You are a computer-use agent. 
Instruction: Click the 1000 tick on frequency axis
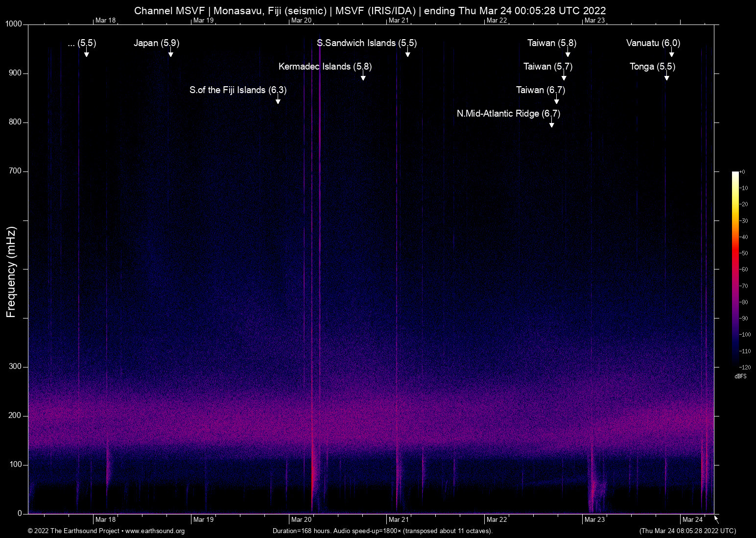14,24
